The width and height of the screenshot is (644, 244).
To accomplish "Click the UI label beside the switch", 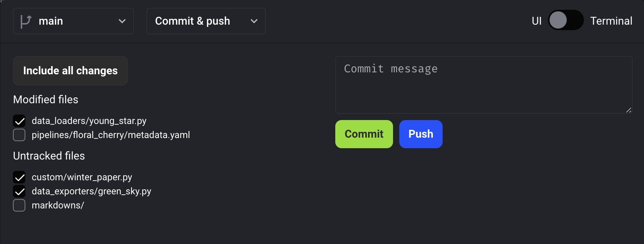I will (x=536, y=21).
